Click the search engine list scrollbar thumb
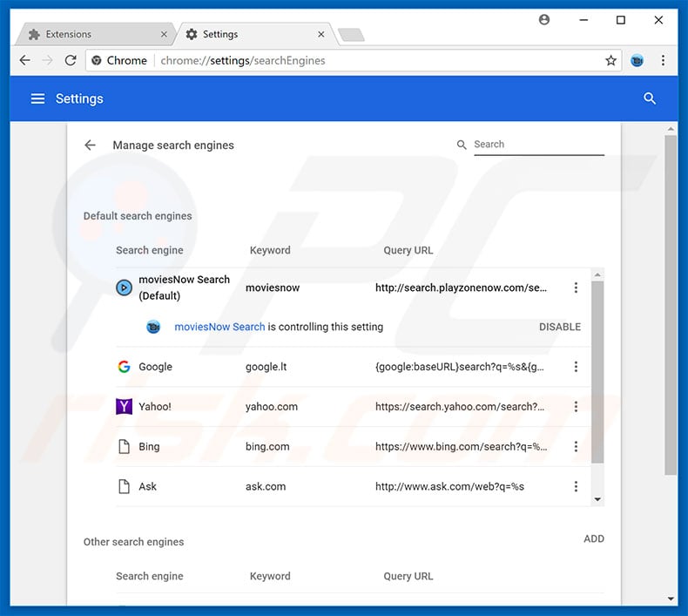This screenshot has height=616, width=688. (x=597, y=372)
